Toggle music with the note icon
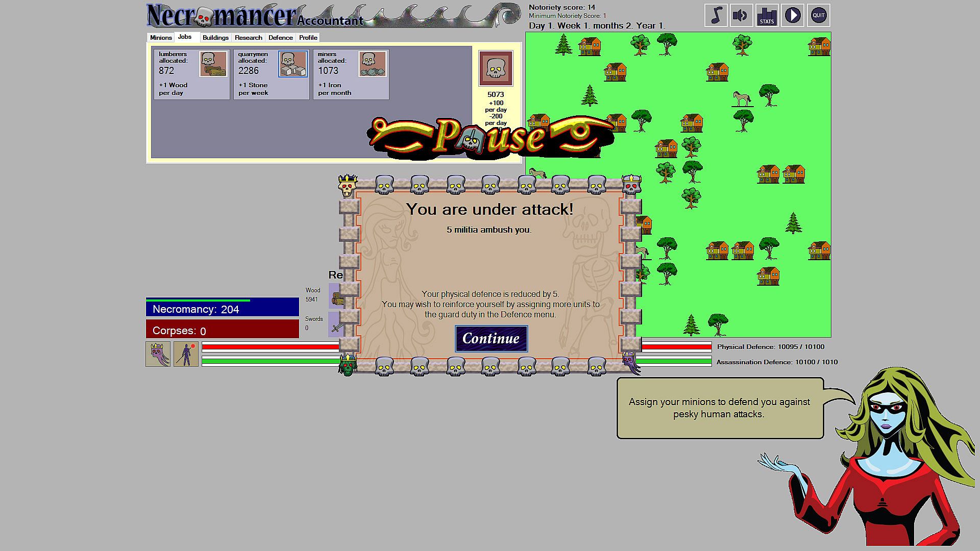 tap(716, 15)
